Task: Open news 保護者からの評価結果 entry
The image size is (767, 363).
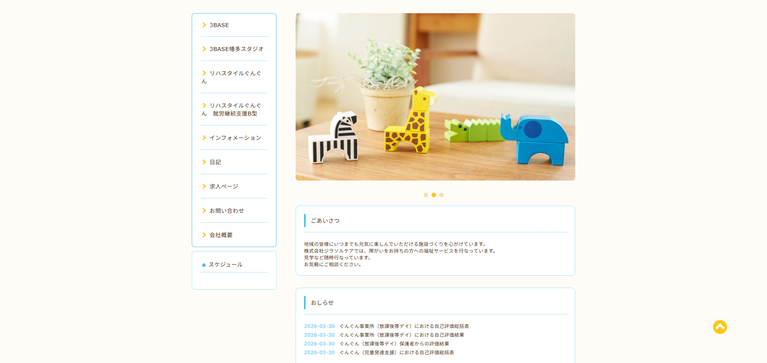Action: click(394, 343)
